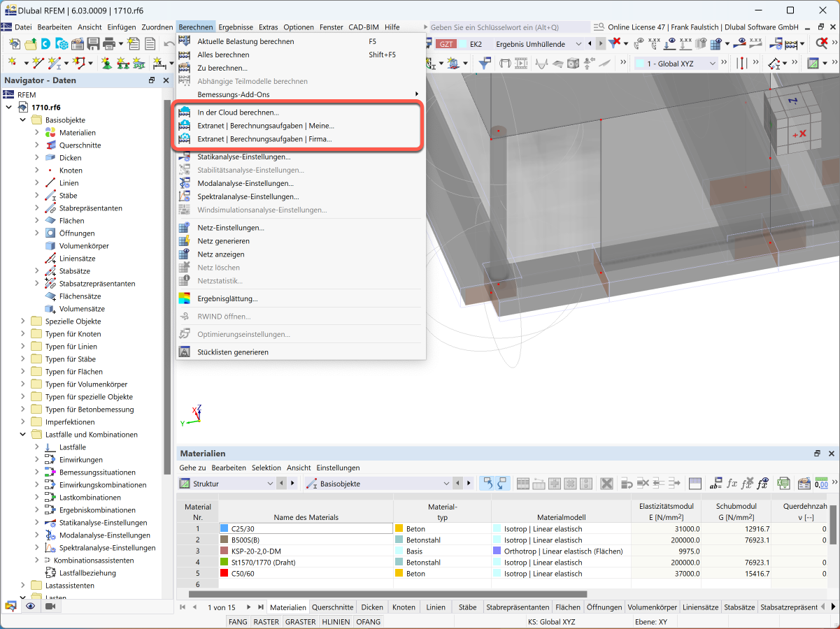Open the 'Ergebnis Umhüllende' dropdown
The image size is (840, 629).
tap(539, 44)
